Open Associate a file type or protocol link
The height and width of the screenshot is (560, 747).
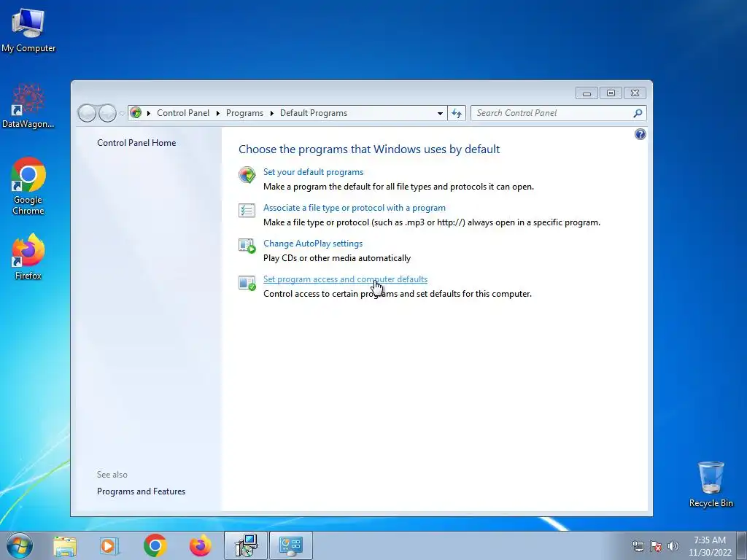click(x=355, y=208)
